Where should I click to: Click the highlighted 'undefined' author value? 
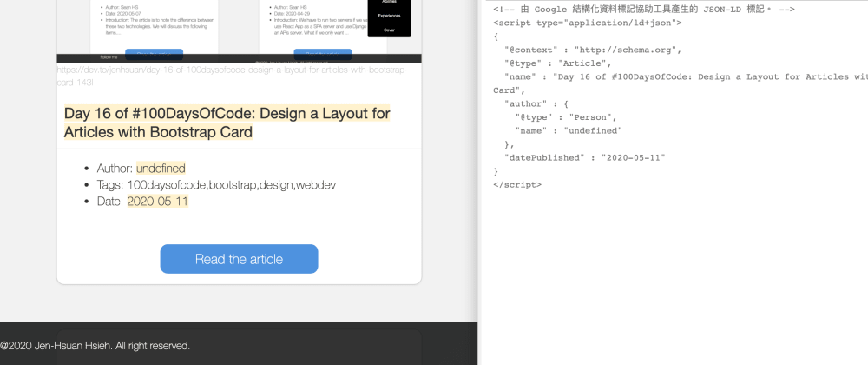pyautogui.click(x=161, y=168)
